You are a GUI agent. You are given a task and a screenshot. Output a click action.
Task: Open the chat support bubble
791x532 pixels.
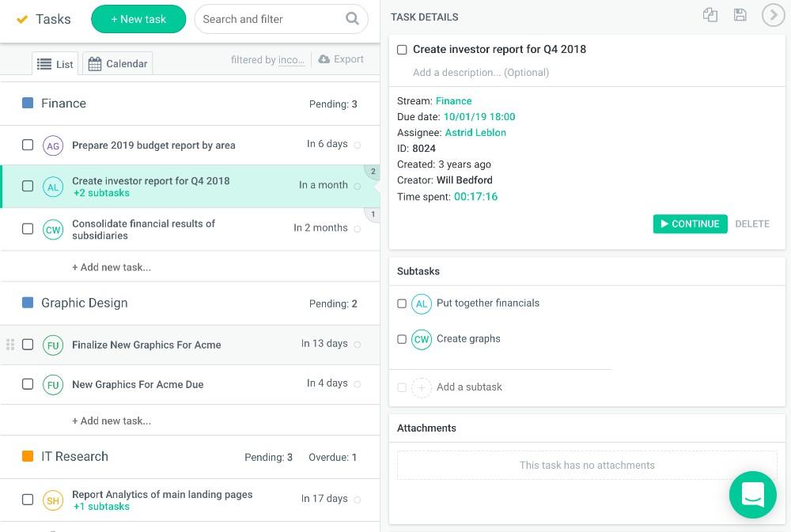(752, 495)
